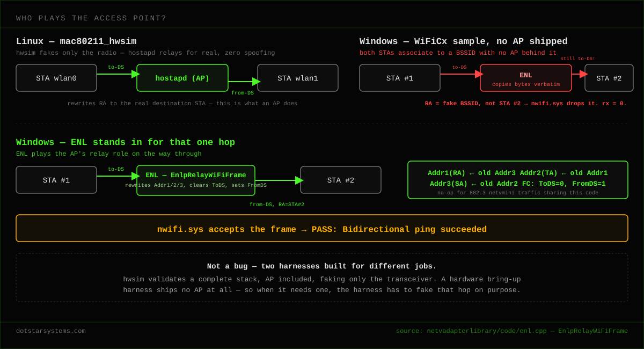
Task: Click 'hwsim fakes only the radio' subtitle
Action: pos(145,53)
